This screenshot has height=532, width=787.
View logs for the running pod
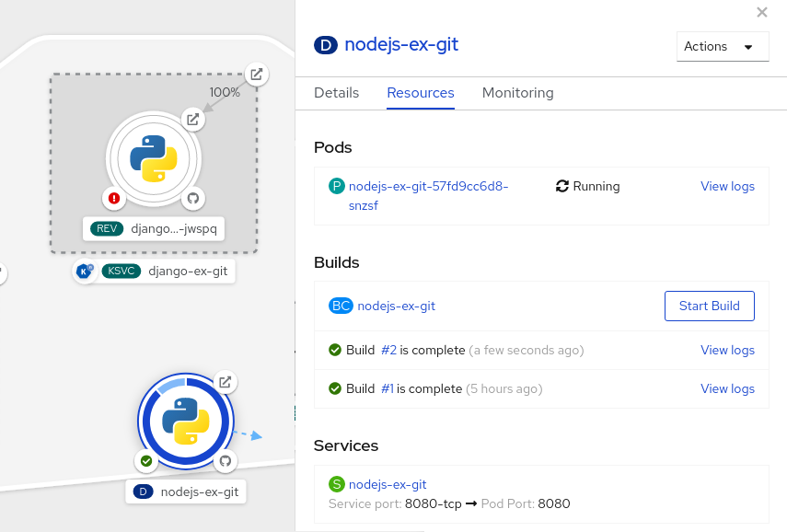click(x=727, y=186)
